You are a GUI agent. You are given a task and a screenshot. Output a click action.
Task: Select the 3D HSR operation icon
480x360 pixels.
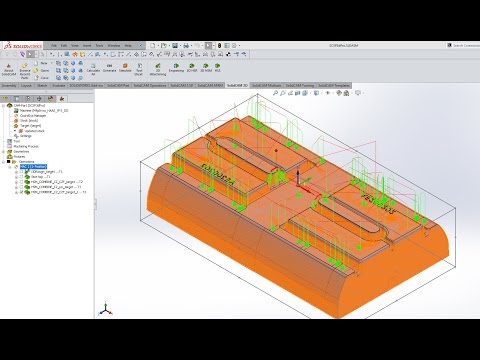(x=192, y=68)
